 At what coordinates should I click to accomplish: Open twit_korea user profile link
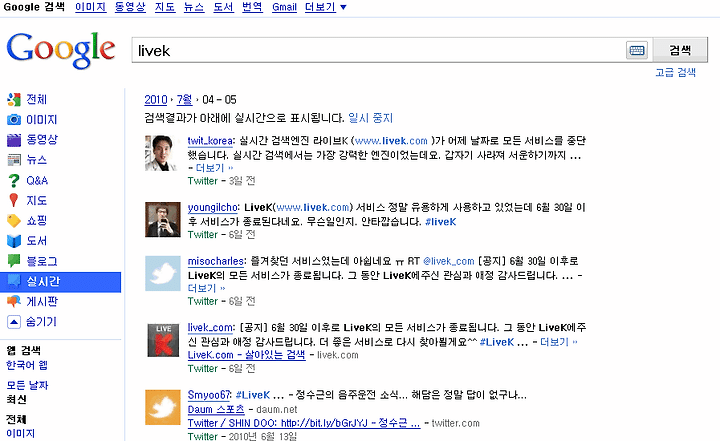tap(209, 141)
